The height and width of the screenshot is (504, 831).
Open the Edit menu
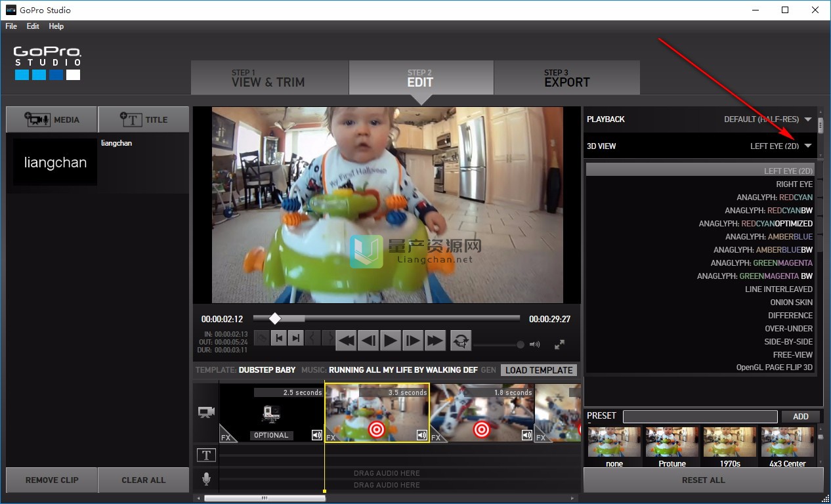point(33,26)
